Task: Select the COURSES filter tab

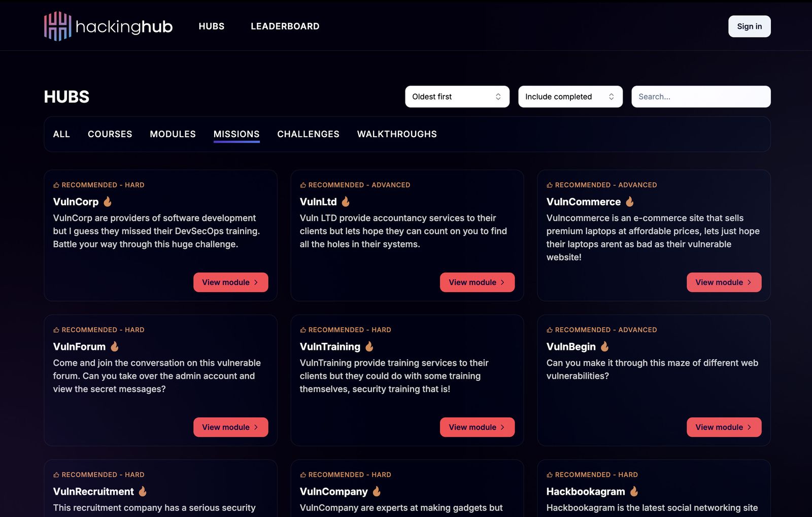Action: pos(110,134)
